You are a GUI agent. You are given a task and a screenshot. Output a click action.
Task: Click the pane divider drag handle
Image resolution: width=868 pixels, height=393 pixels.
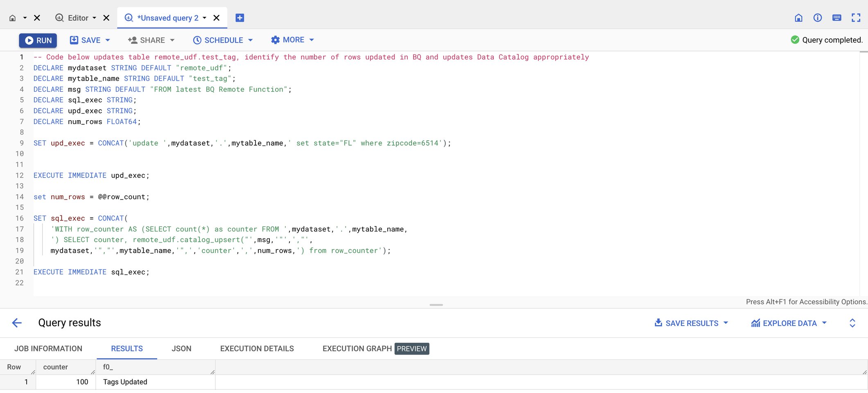pos(436,305)
